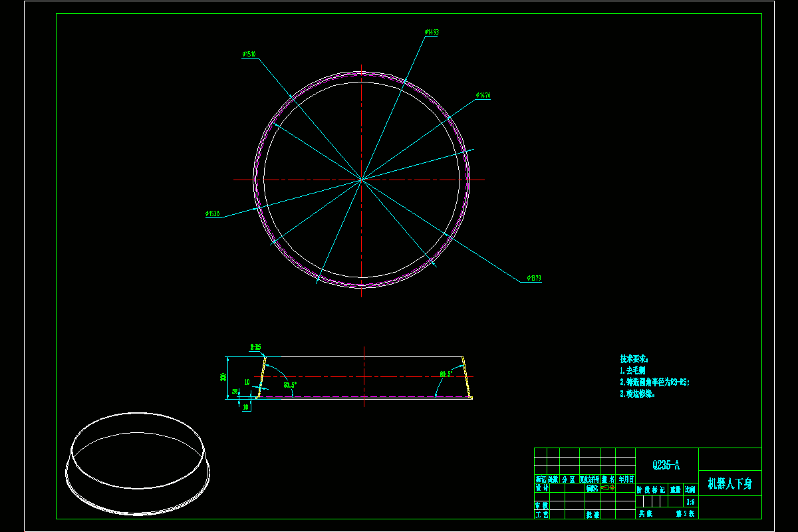
Task: Pick the 'φ1510' diameter label
Action: coord(249,55)
